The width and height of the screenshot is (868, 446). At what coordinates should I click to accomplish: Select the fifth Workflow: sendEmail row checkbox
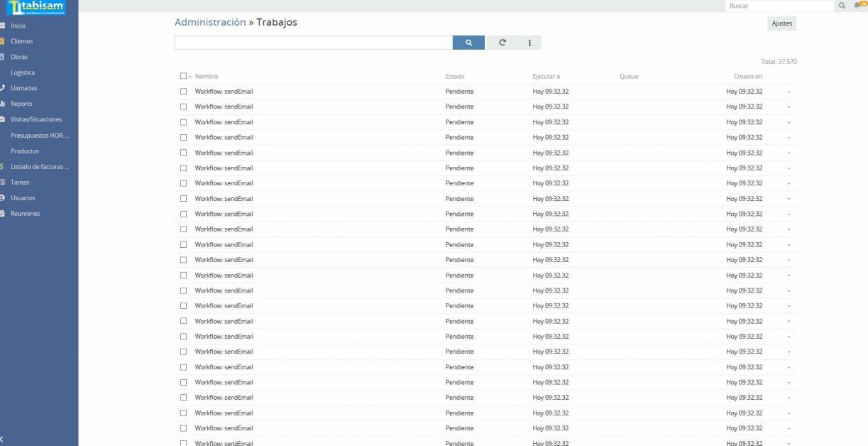[x=183, y=153]
